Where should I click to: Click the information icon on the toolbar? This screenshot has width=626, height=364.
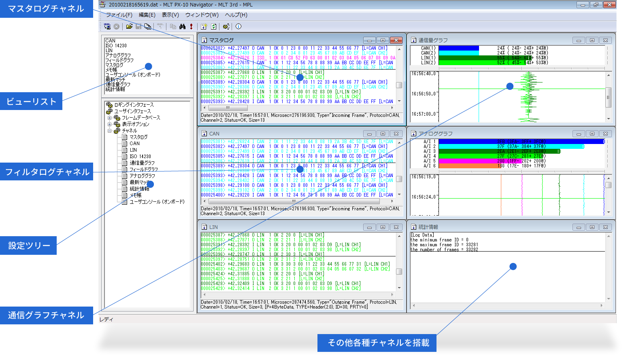238,26
